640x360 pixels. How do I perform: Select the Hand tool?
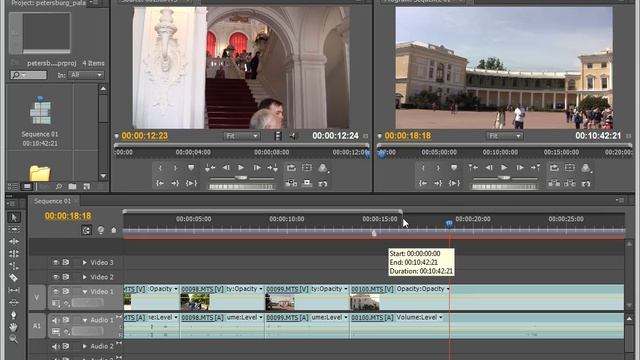13,327
